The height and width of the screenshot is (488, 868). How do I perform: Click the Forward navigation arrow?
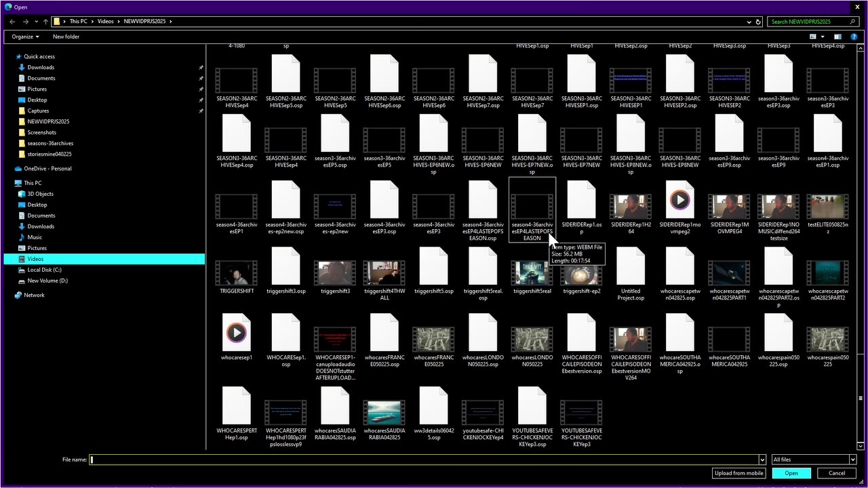coord(25,22)
